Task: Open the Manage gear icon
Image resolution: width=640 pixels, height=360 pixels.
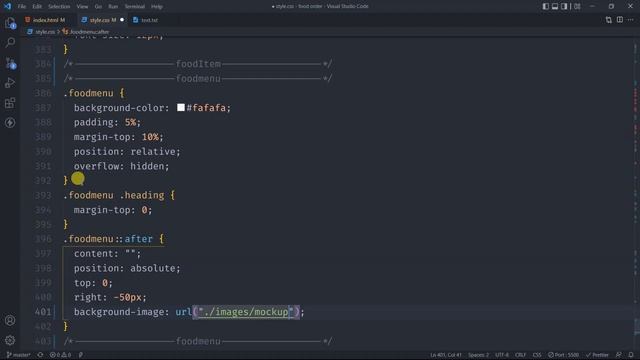Action: point(10,340)
